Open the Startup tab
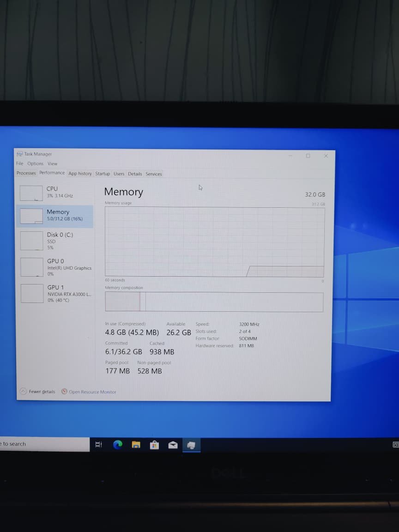The width and height of the screenshot is (399, 532). 103,174
